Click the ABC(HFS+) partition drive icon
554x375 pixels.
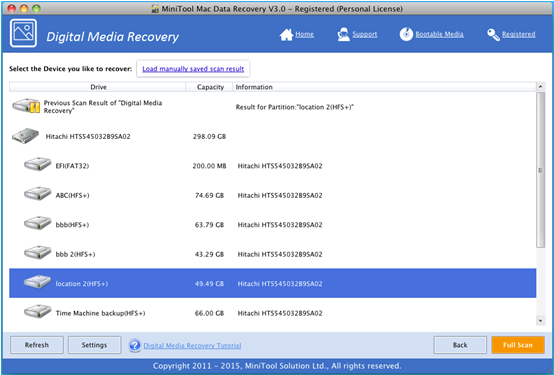(x=37, y=194)
